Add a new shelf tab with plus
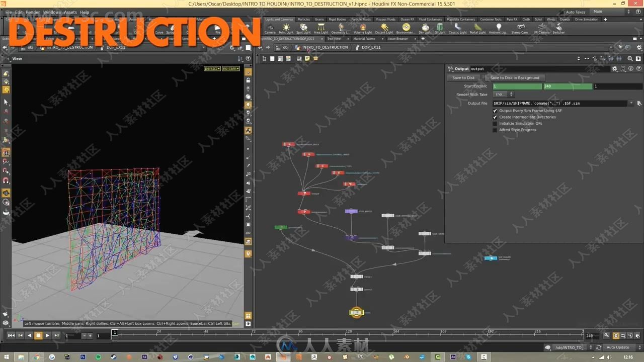Viewport: 644px width, 362px height. [x=605, y=19]
